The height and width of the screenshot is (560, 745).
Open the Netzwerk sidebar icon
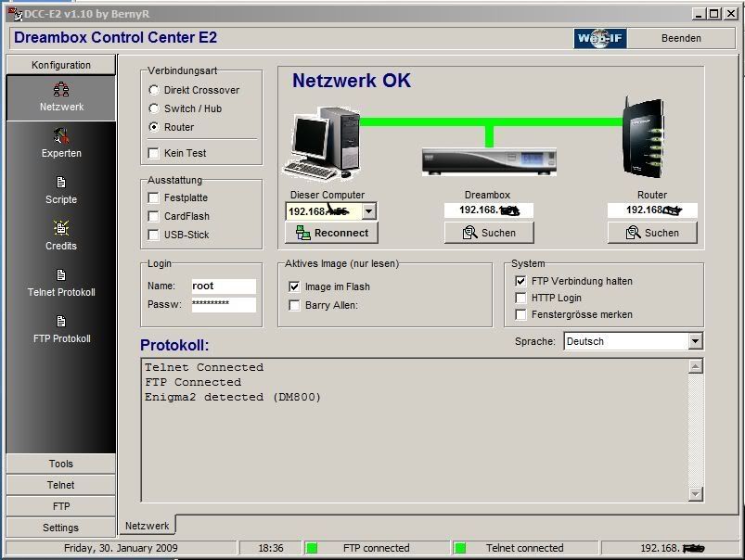[61, 89]
